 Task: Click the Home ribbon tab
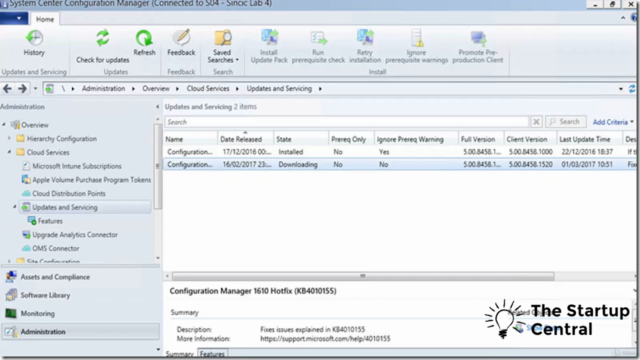(x=44, y=19)
